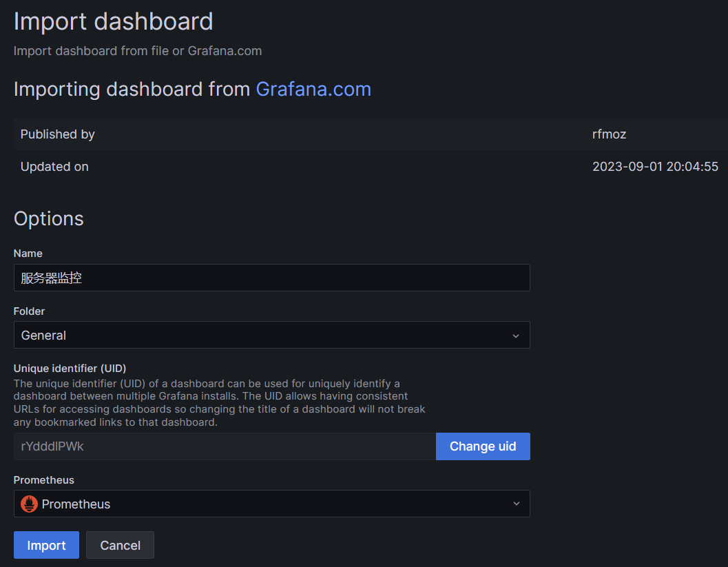The width and height of the screenshot is (728, 567).
Task: Expand the Prometheus data source chevron
Action: pos(516,504)
